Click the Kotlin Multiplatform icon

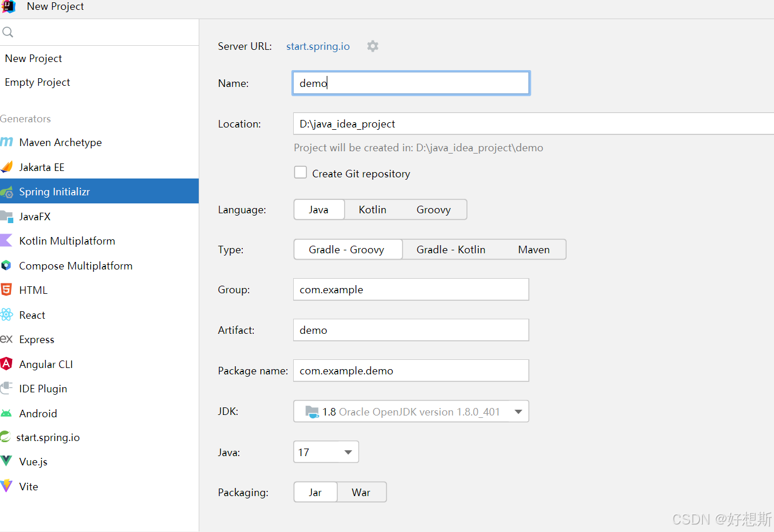point(6,241)
